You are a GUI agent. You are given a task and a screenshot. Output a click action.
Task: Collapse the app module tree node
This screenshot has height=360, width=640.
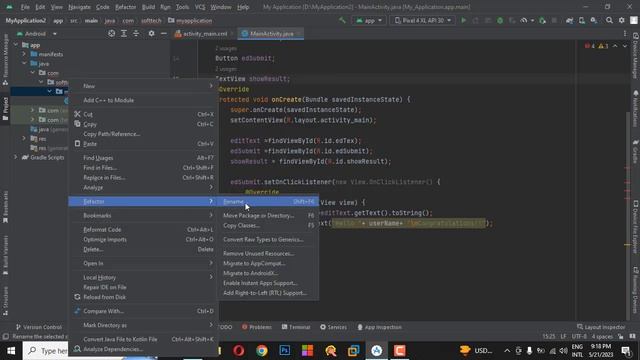tap(16, 45)
